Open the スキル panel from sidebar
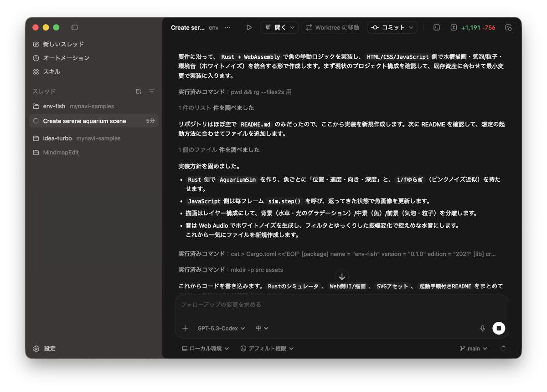 [52, 71]
